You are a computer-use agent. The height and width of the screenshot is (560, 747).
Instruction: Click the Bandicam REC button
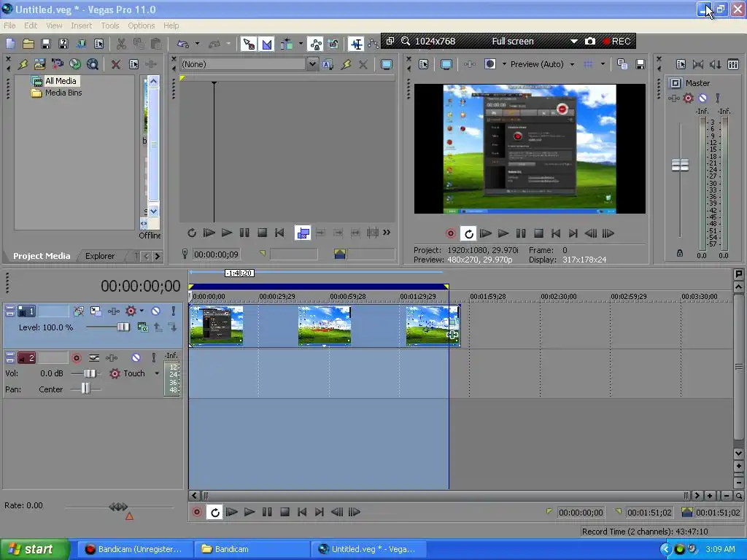[616, 41]
